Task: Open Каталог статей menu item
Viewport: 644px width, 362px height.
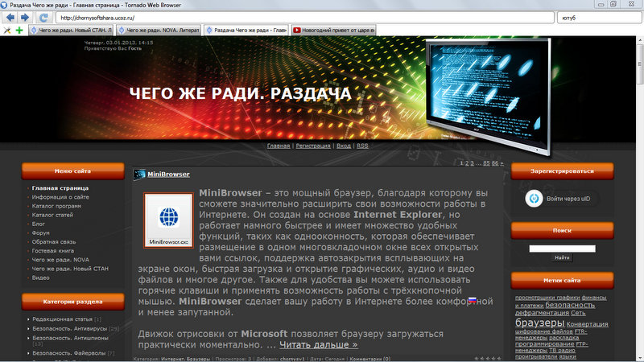Action: tap(52, 215)
